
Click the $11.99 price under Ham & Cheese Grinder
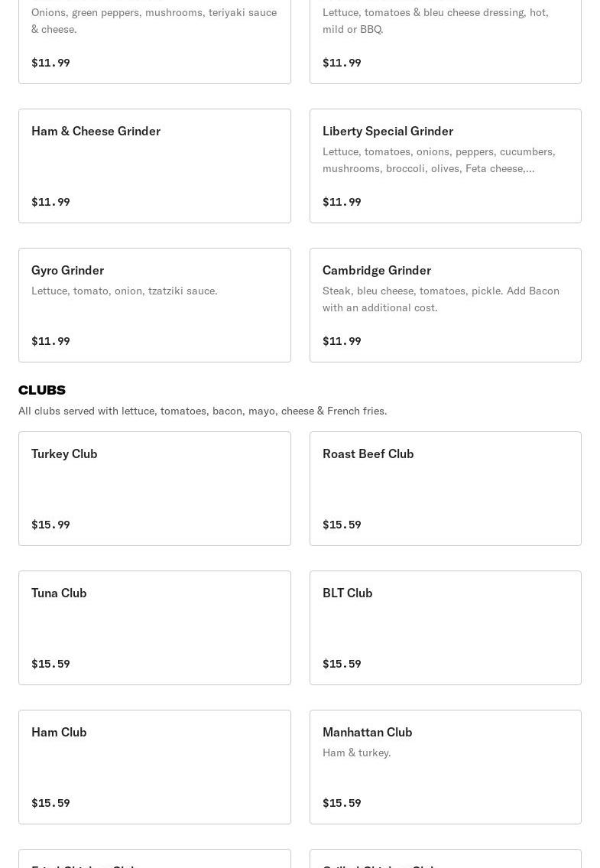point(50,202)
